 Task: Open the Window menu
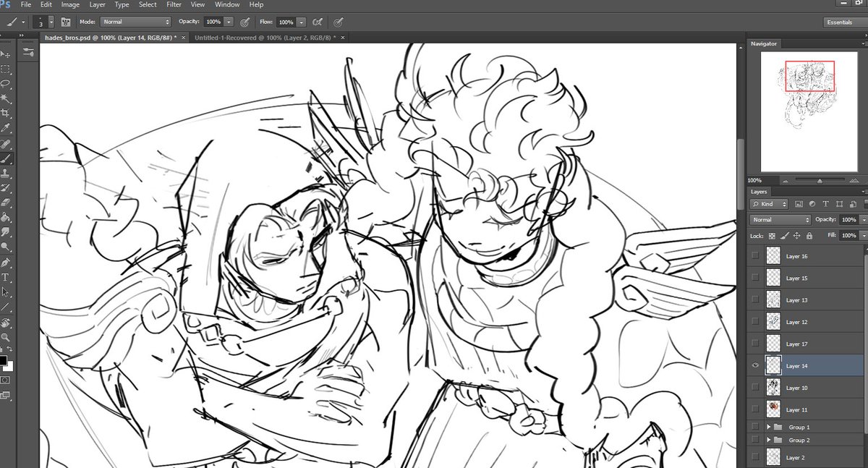227,4
